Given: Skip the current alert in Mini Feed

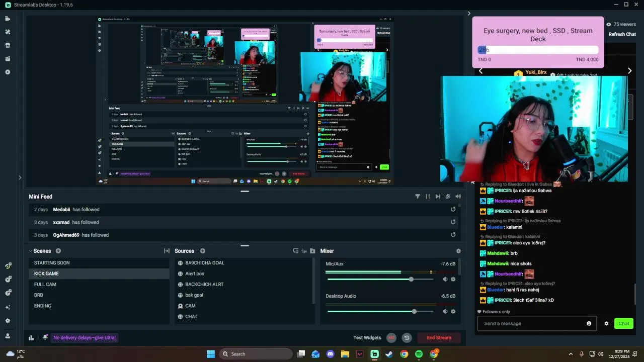Looking at the screenshot, I should 438,197.
